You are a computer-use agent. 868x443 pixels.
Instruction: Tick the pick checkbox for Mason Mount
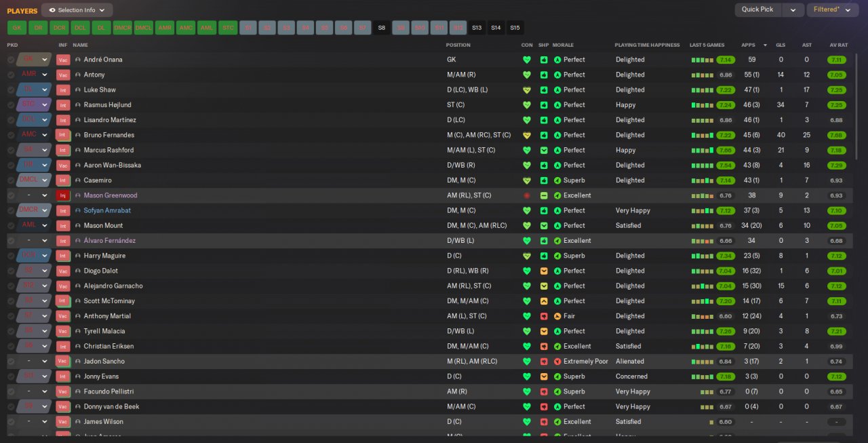click(x=11, y=225)
